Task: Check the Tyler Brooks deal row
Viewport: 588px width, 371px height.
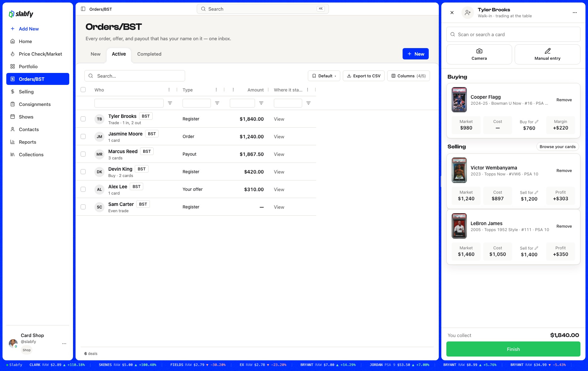Action: click(83, 119)
